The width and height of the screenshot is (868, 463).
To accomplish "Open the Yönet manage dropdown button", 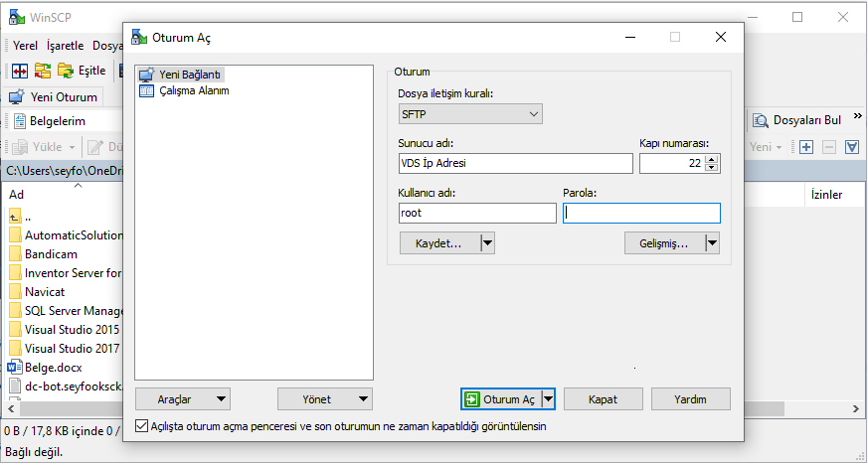I will pos(325,399).
